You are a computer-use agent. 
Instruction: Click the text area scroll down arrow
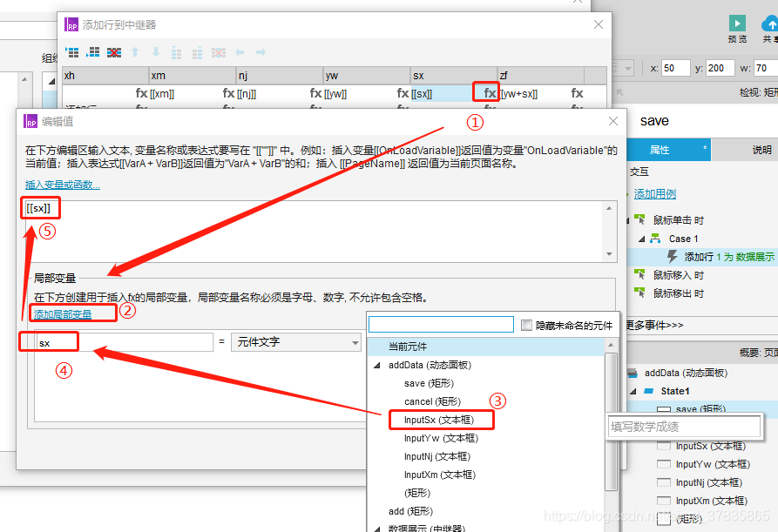pos(609,254)
